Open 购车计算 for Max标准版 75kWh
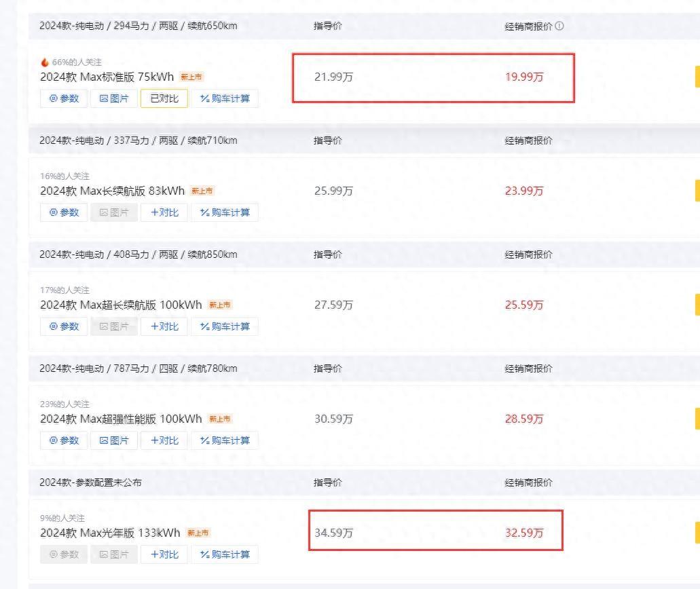700x589 pixels. pyautogui.click(x=225, y=98)
